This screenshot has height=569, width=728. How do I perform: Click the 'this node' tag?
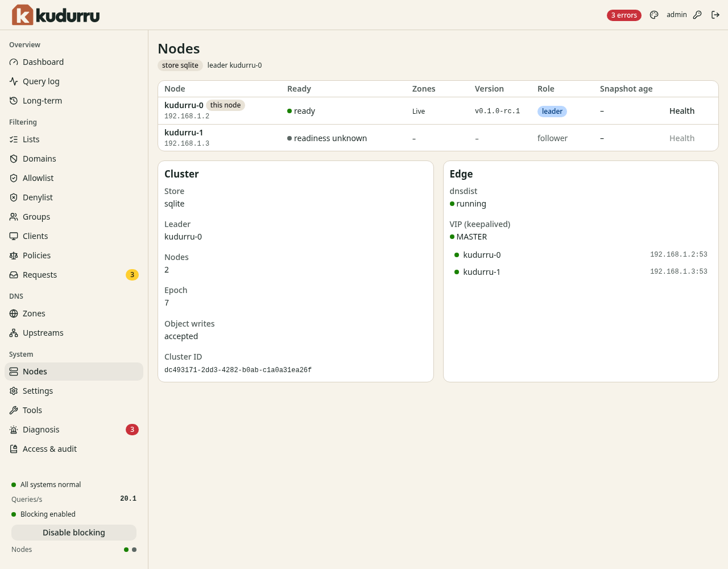(225, 105)
